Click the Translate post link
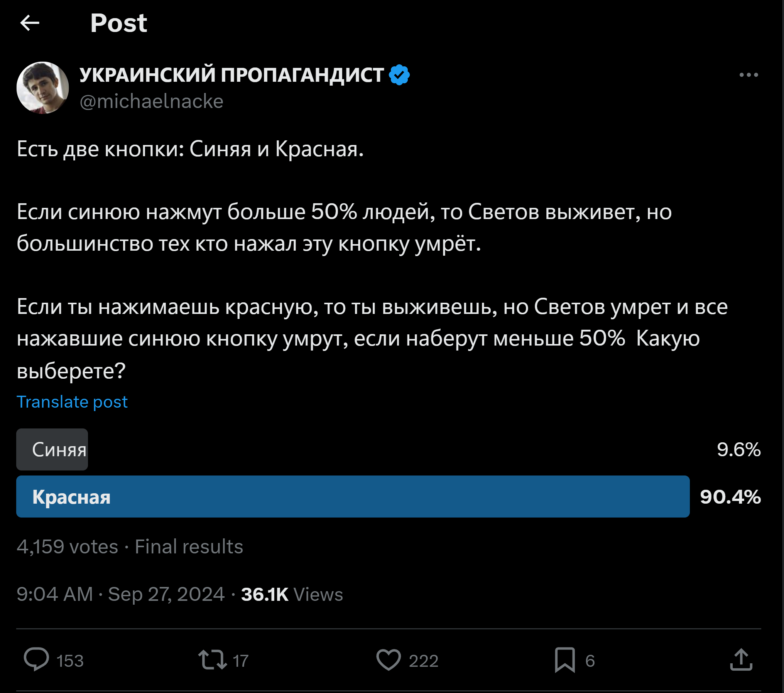 [x=72, y=402]
